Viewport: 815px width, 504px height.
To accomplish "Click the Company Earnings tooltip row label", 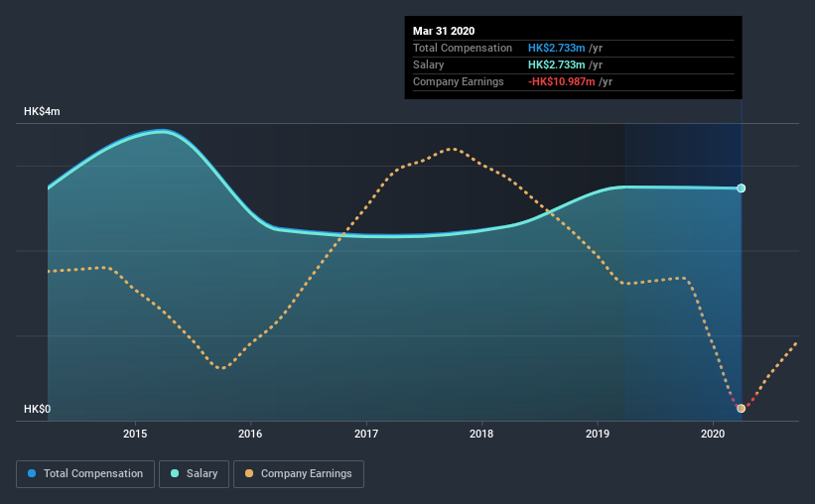I will pos(459,81).
